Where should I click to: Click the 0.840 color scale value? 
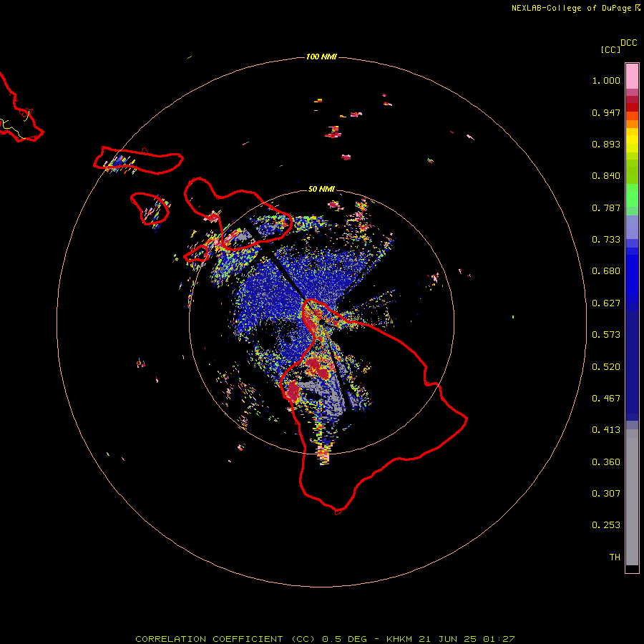pyautogui.click(x=606, y=176)
